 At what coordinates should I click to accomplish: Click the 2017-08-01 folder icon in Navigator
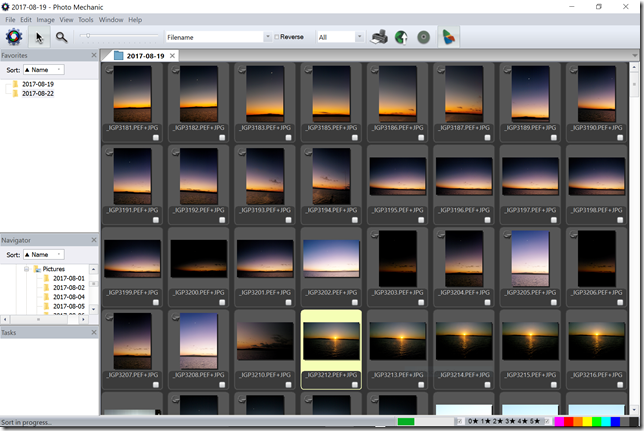pyautogui.click(x=47, y=278)
